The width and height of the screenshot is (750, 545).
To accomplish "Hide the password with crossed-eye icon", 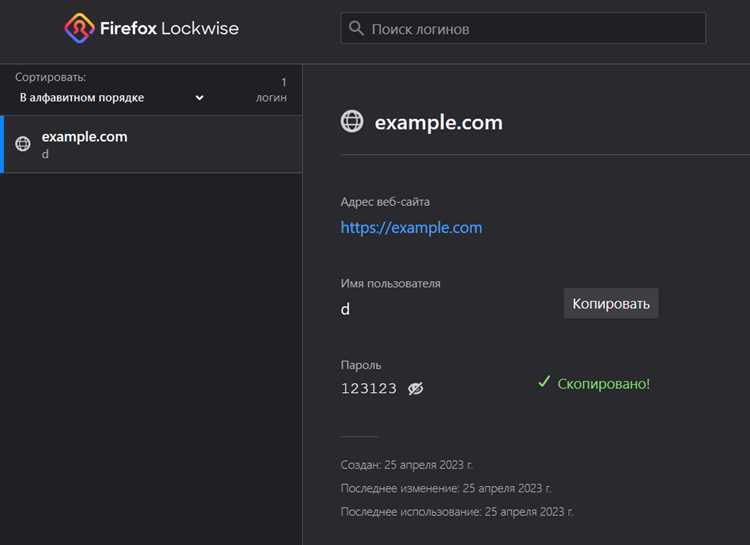I will point(415,389).
